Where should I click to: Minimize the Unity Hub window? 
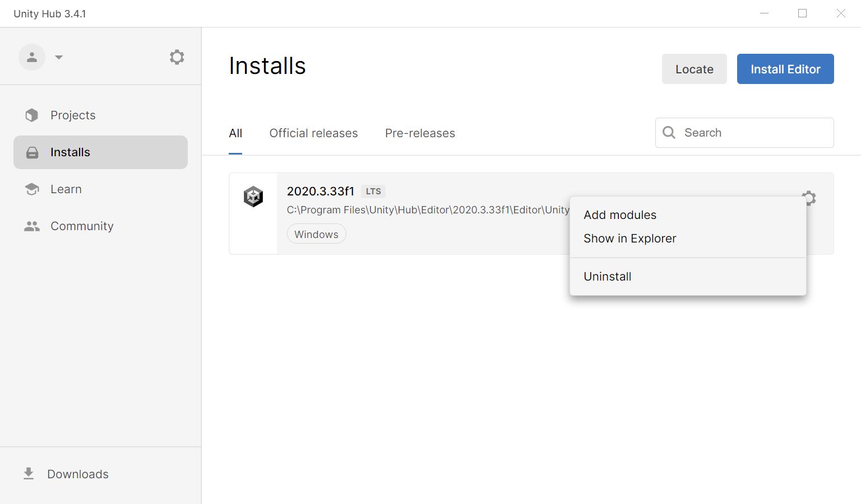tap(764, 13)
